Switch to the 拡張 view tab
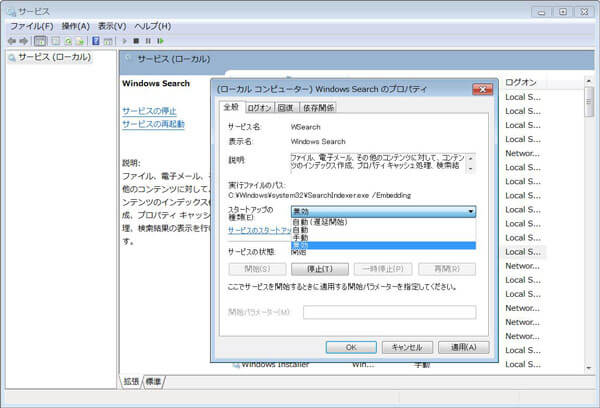This screenshot has width=600, height=408. click(x=131, y=382)
